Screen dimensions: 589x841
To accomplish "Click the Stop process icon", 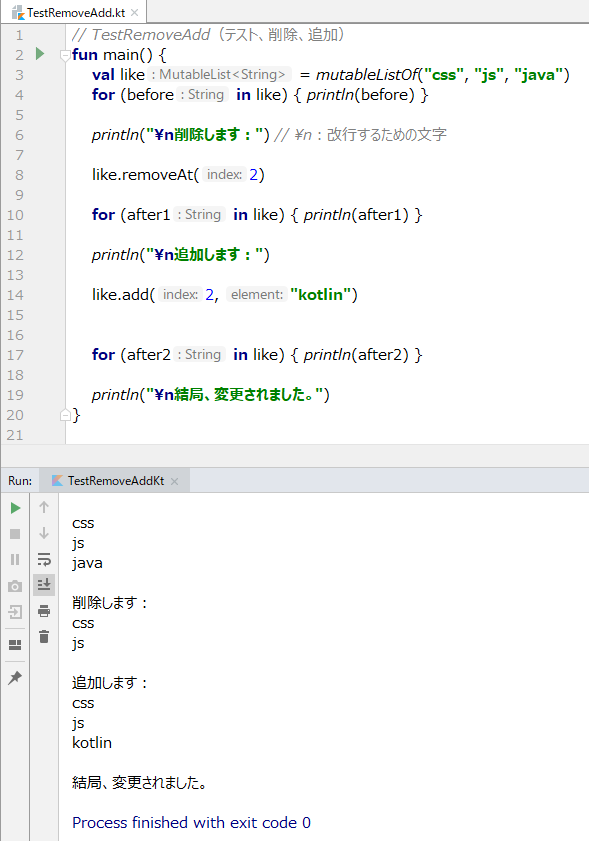I will pyautogui.click(x=16, y=534).
